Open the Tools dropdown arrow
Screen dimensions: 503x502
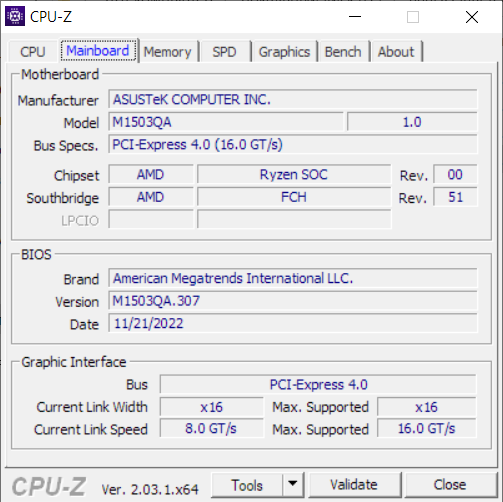293,485
